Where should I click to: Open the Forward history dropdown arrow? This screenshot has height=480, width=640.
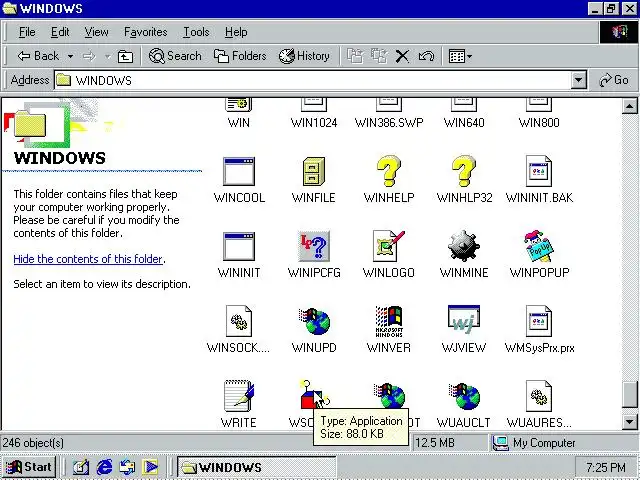coord(108,56)
